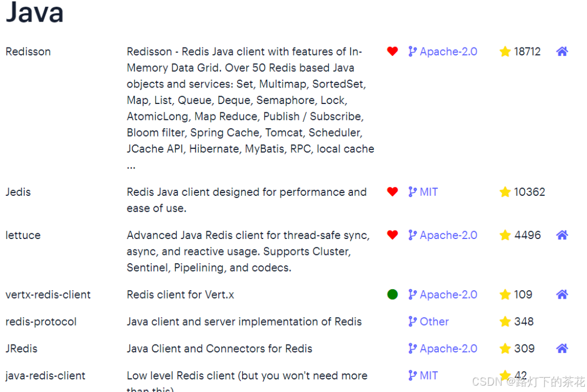The image size is (587, 392).
Task: Click the Redisson client name
Action: click(x=28, y=51)
